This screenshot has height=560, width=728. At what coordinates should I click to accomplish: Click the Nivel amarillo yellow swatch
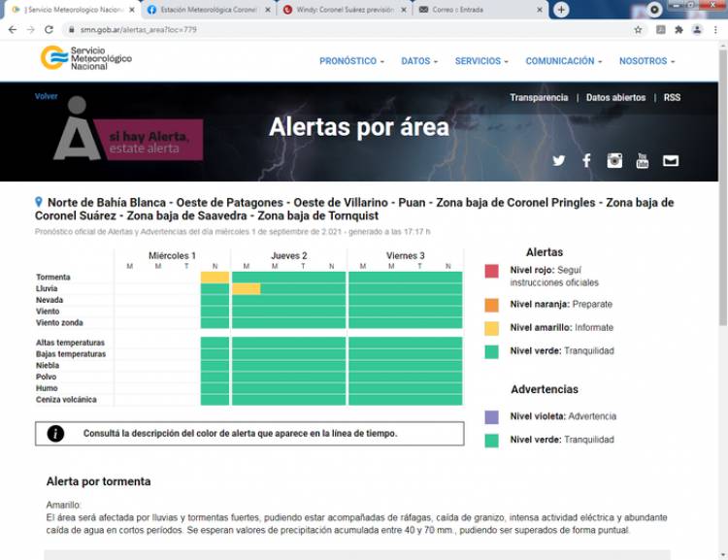click(492, 328)
